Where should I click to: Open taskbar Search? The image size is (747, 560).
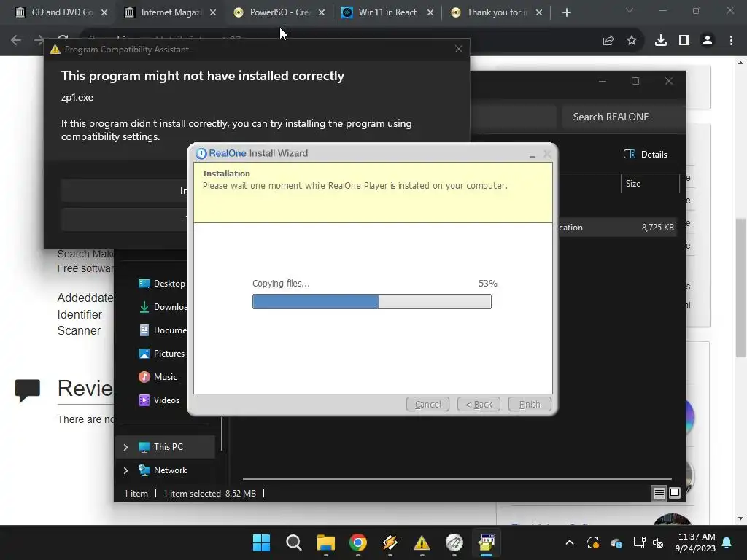(294, 542)
